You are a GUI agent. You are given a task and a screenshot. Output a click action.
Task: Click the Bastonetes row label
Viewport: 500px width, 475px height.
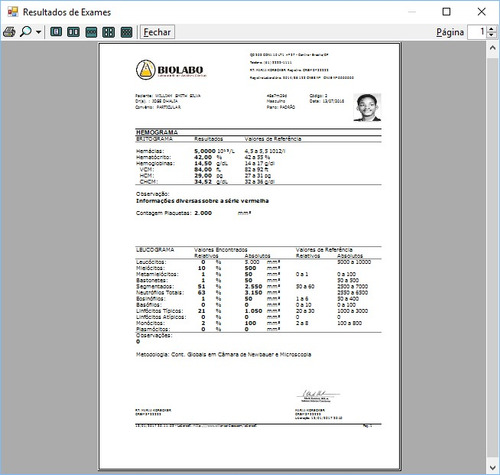(151, 280)
